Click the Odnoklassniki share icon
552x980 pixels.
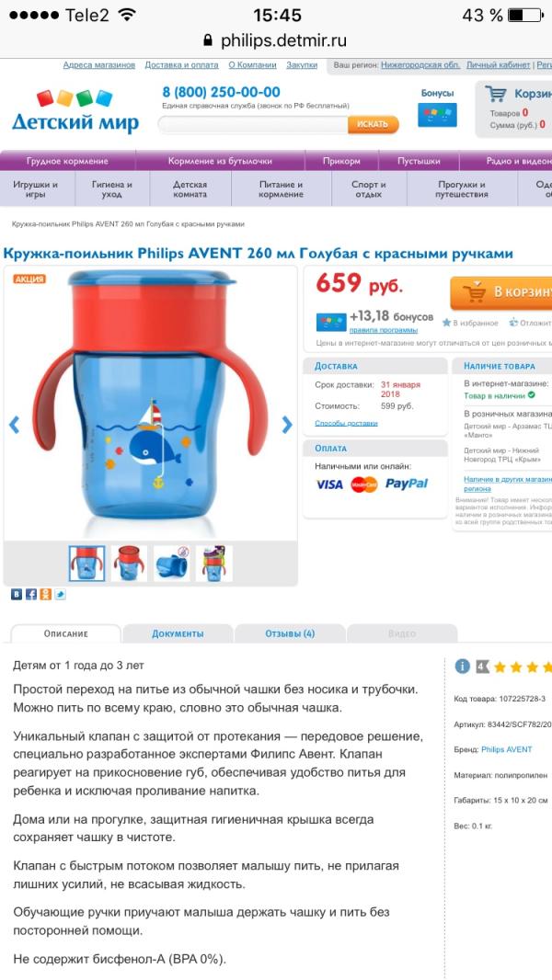46,595
